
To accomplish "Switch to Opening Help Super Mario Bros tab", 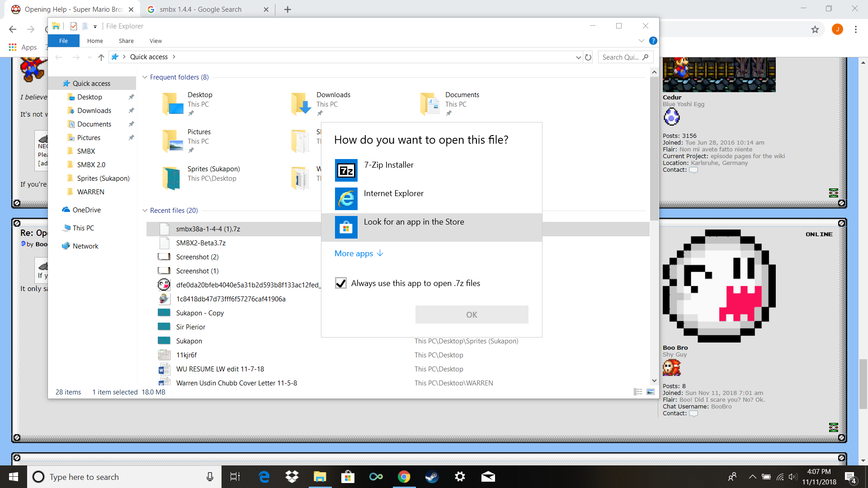I will [72, 9].
